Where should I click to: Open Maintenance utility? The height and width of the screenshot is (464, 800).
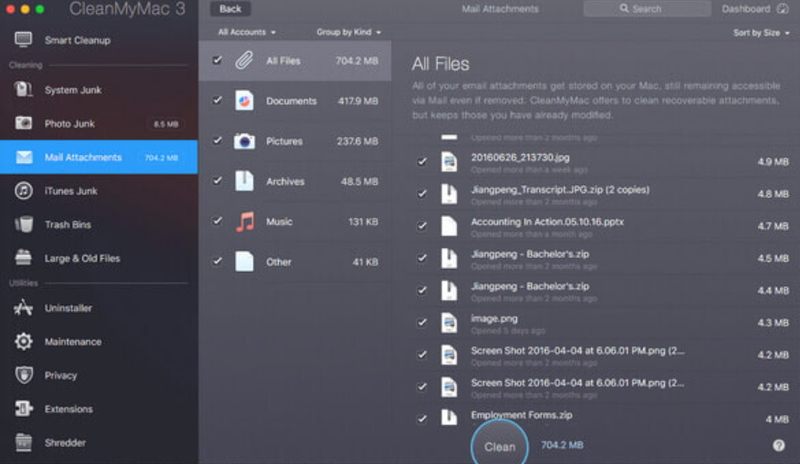98,341
